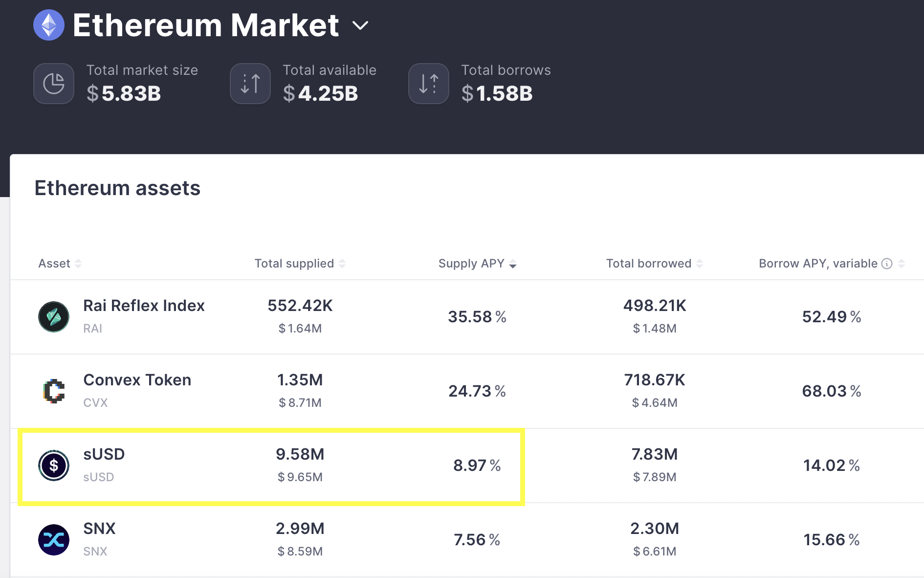
Task: Open the SNX asset row
Action: (x=467, y=540)
